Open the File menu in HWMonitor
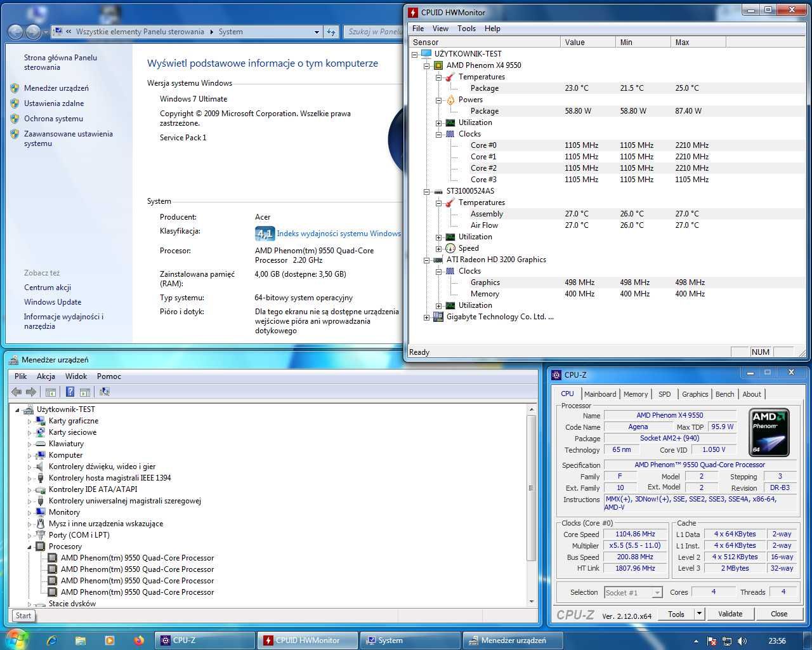The width and height of the screenshot is (812, 650). 418,29
